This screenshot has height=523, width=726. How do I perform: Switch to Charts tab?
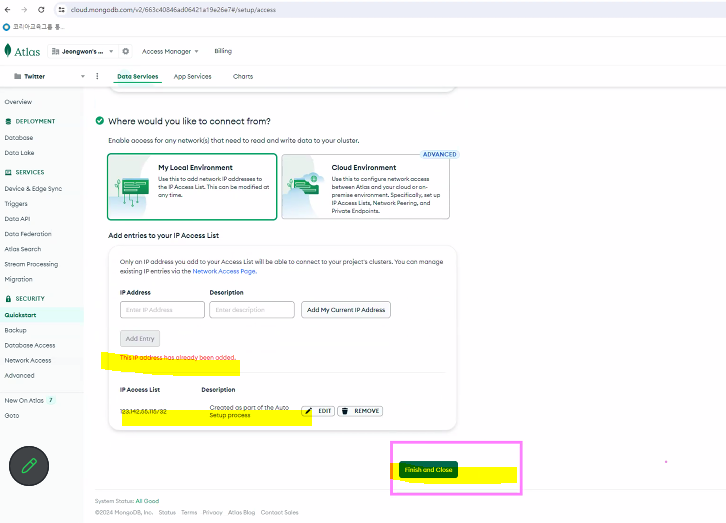click(x=243, y=76)
